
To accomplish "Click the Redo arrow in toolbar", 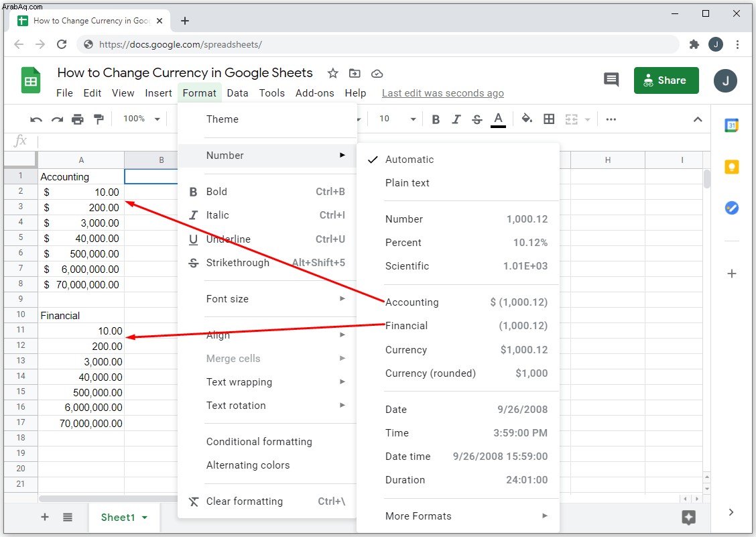I will [58, 119].
